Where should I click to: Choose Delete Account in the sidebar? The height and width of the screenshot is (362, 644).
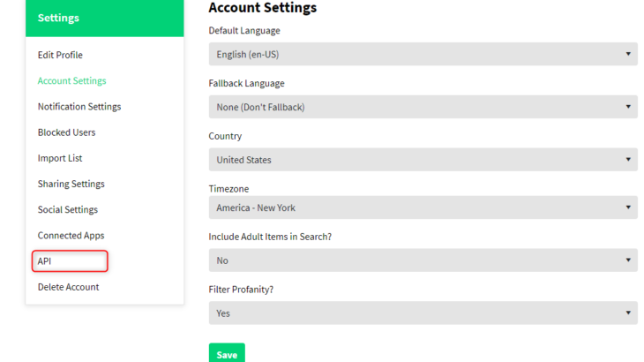[x=68, y=287]
